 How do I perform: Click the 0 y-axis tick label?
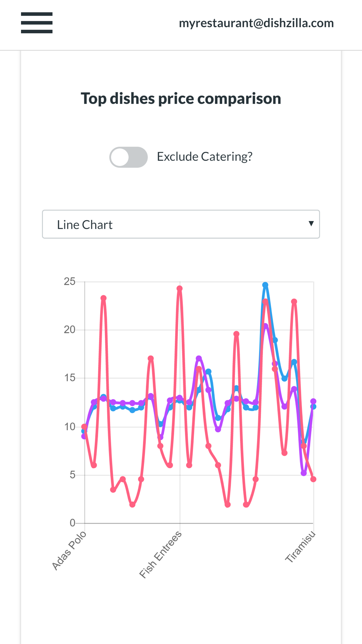(x=72, y=523)
